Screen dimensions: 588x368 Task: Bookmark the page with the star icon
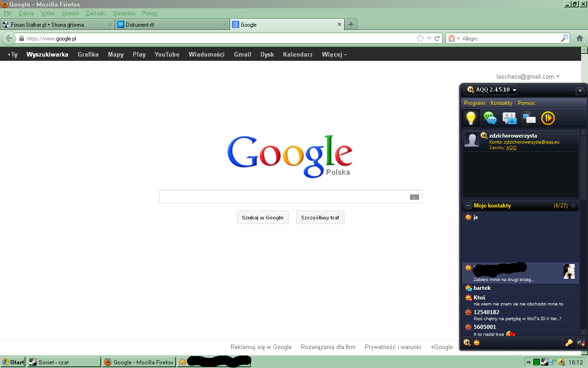coord(420,39)
